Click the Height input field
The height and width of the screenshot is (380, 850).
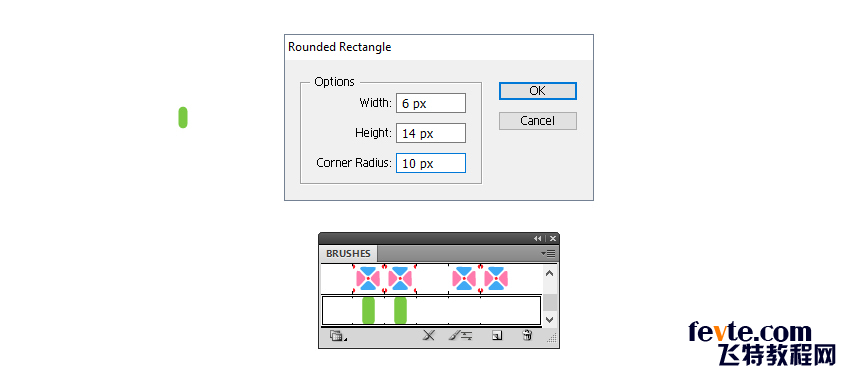coord(431,133)
